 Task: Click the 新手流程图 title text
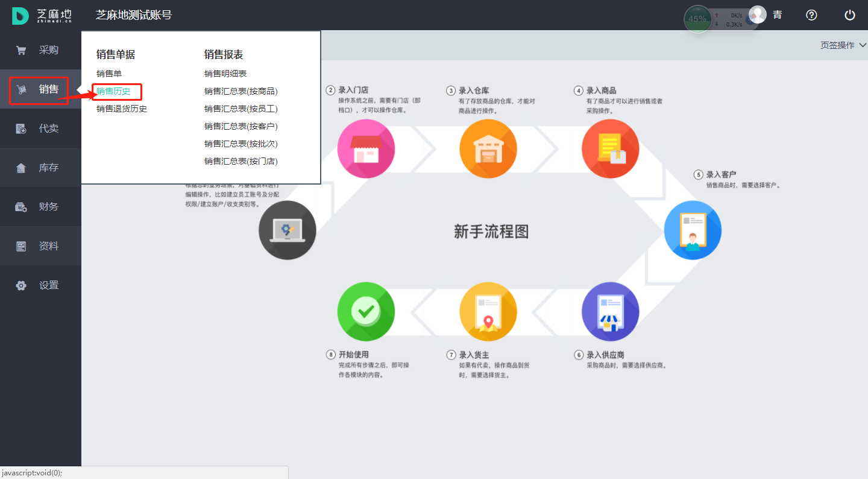click(x=491, y=232)
